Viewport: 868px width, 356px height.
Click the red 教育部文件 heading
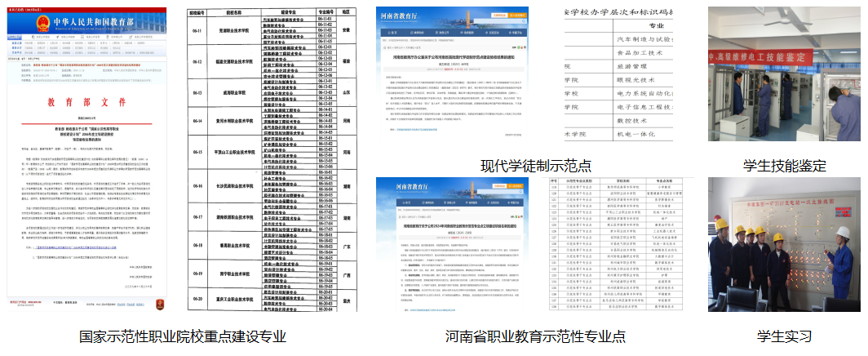click(87, 102)
